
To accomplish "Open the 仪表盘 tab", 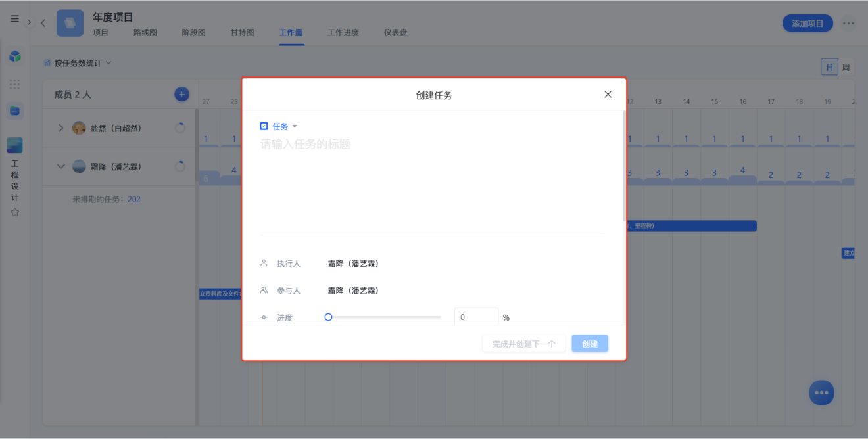I will point(396,32).
